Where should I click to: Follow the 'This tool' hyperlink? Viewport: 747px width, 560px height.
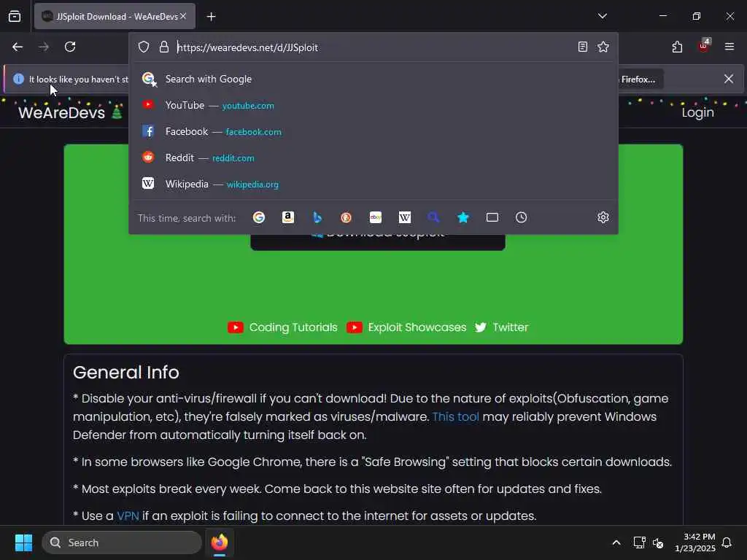point(455,416)
